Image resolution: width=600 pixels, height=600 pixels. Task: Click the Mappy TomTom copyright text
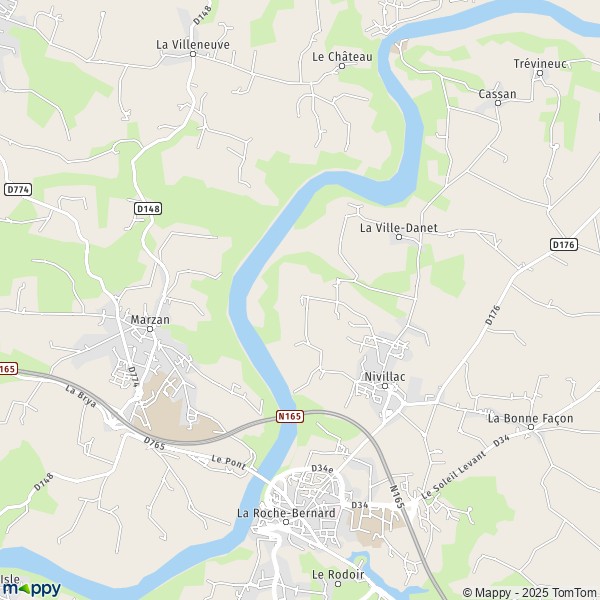(531, 593)
